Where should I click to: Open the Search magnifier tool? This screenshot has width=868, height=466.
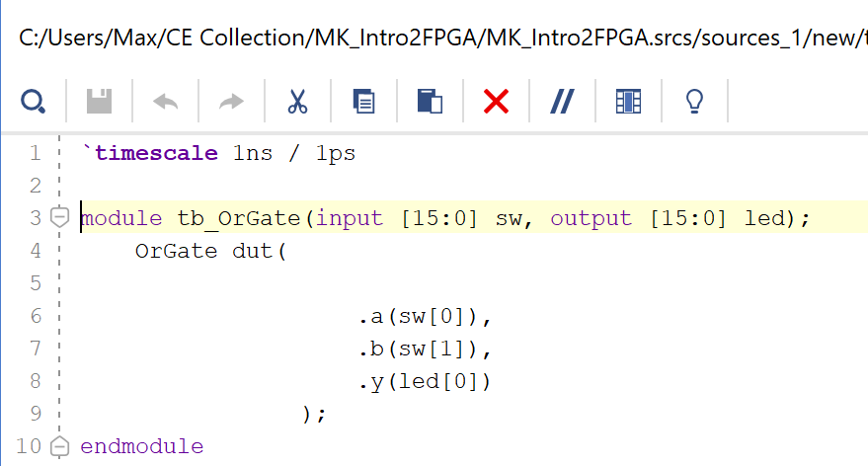[x=33, y=101]
